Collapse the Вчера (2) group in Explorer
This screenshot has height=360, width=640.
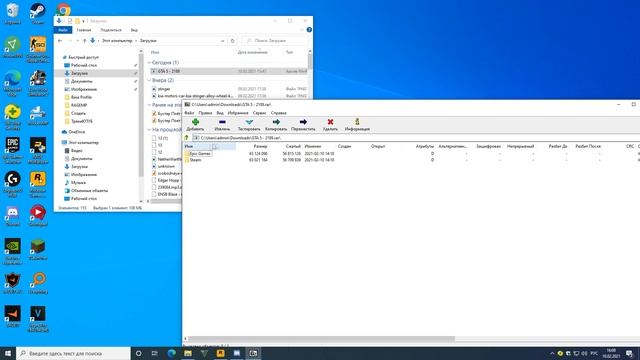click(149, 80)
